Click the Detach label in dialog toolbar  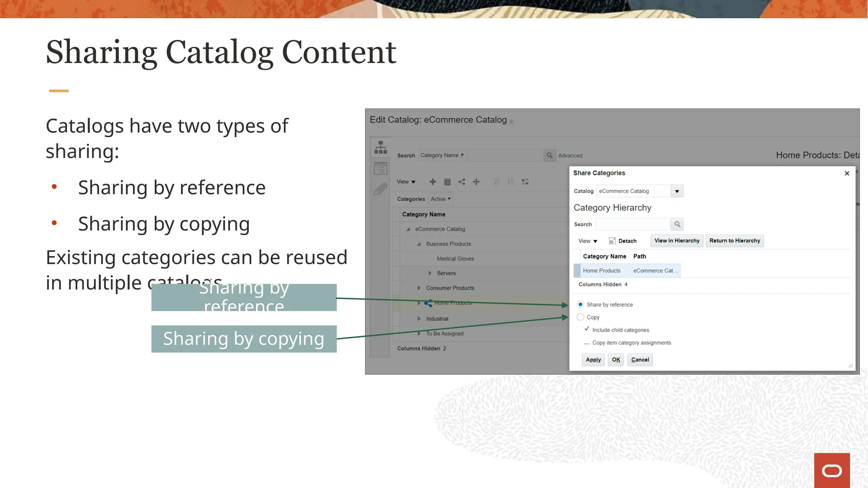coord(627,241)
